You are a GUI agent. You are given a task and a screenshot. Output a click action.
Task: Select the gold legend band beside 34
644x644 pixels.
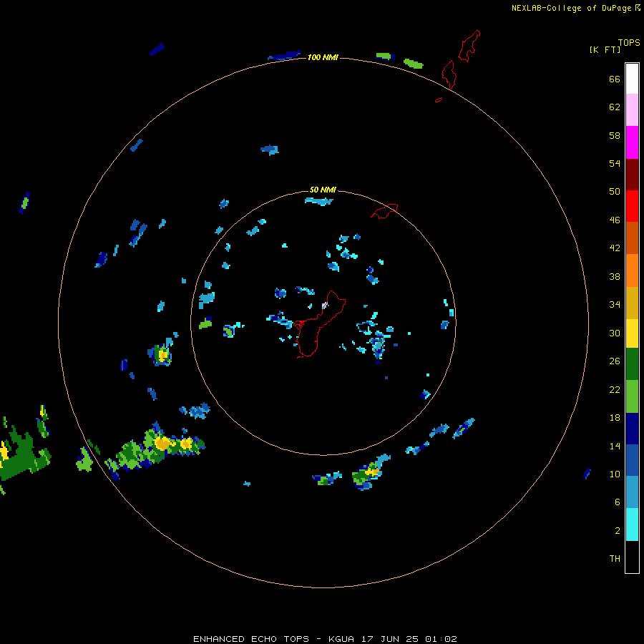pyautogui.click(x=632, y=303)
